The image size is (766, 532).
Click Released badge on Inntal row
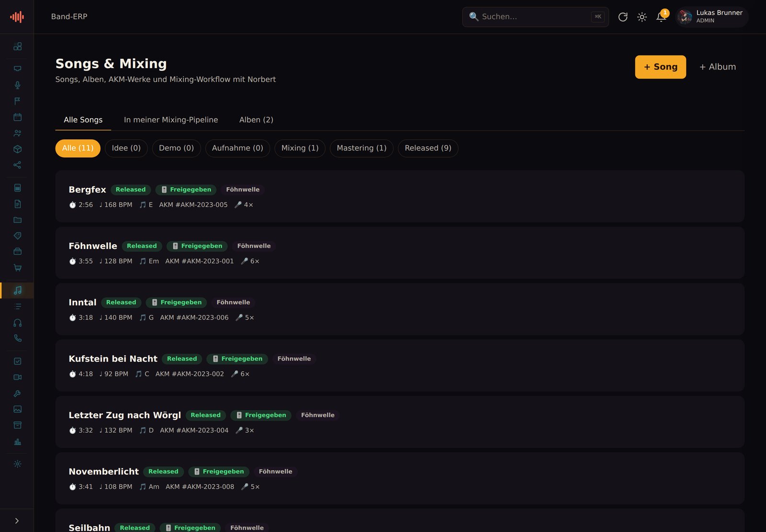(121, 303)
